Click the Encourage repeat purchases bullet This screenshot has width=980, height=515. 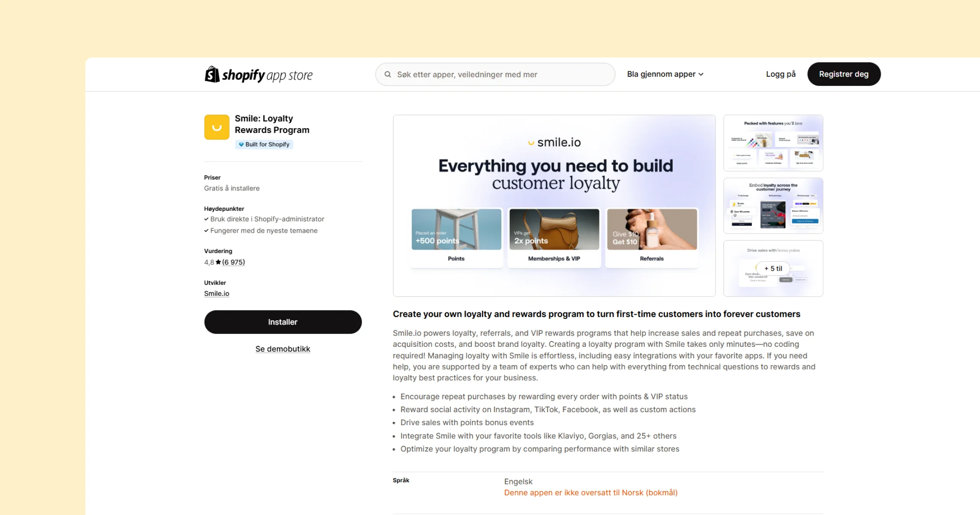coord(544,396)
